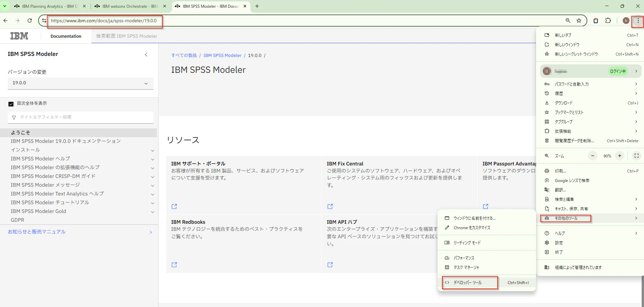The width and height of the screenshot is (644, 307).
Task: Open the site information icon in the address bar
Action: click(x=44, y=21)
